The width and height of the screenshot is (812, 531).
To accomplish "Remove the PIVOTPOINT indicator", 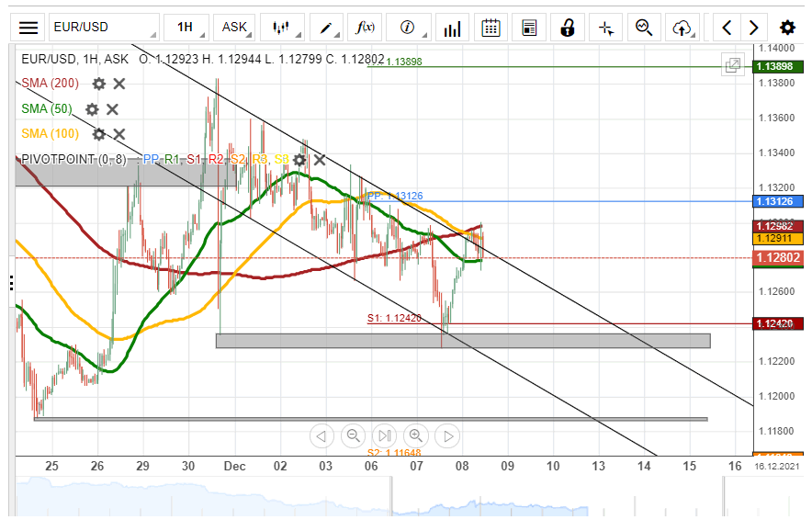I will tap(320, 160).
